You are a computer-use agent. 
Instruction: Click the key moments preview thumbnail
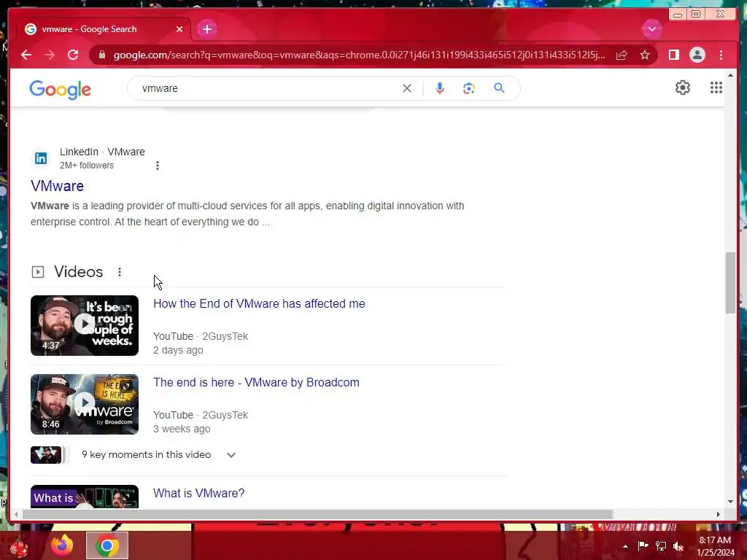pyautogui.click(x=46, y=455)
